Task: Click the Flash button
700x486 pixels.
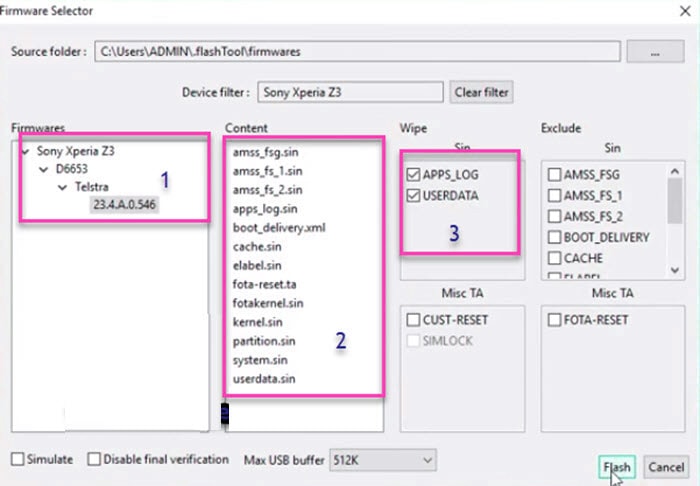Action: (x=617, y=467)
